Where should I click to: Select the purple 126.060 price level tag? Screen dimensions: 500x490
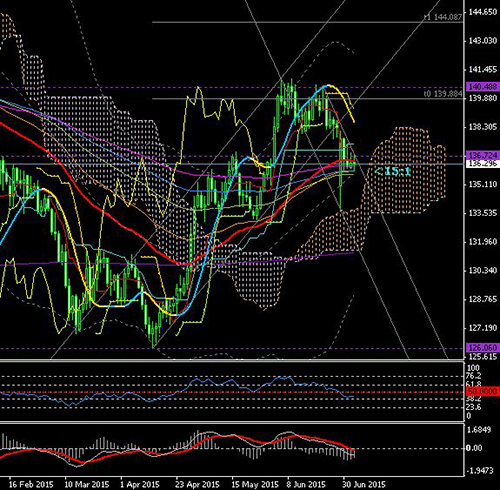point(483,348)
